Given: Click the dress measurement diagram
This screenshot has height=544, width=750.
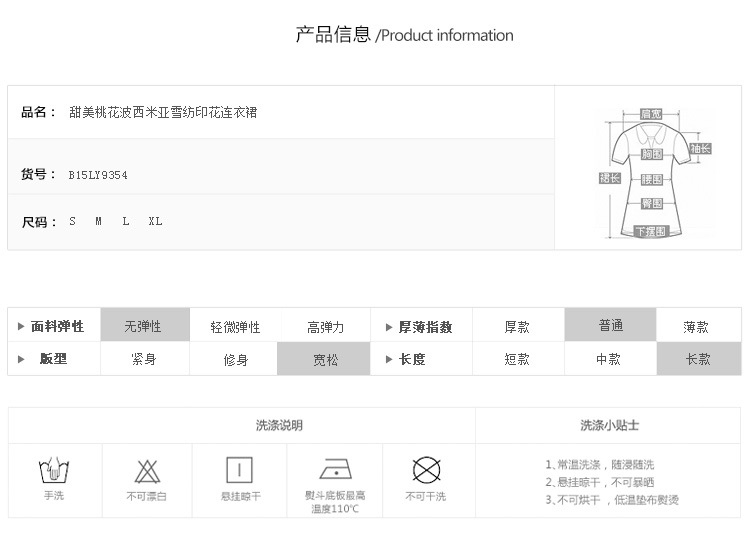Looking at the screenshot, I should pos(652,175).
